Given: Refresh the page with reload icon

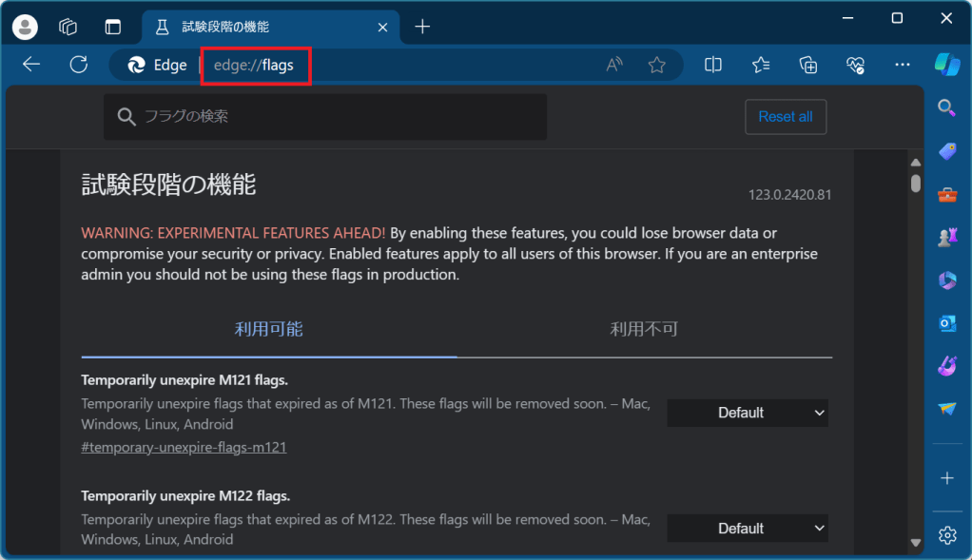Looking at the screenshot, I should (79, 65).
